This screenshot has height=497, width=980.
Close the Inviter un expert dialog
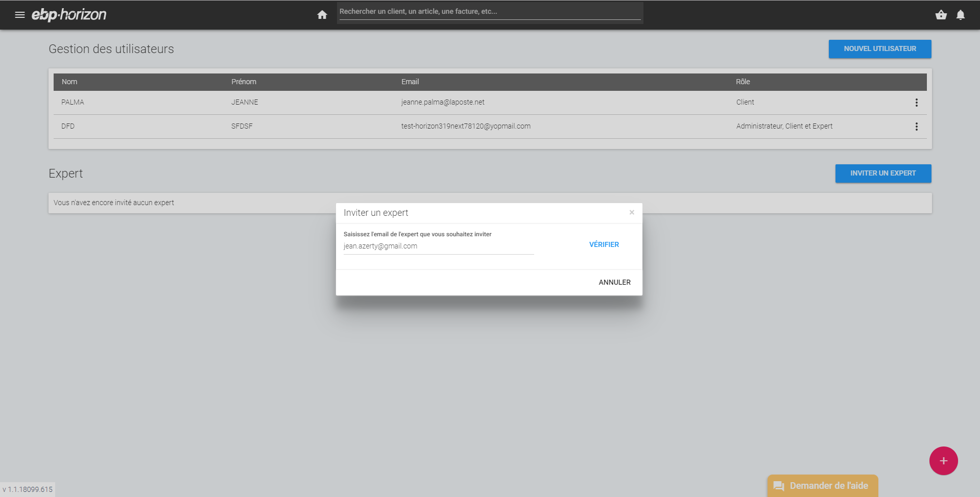click(632, 212)
